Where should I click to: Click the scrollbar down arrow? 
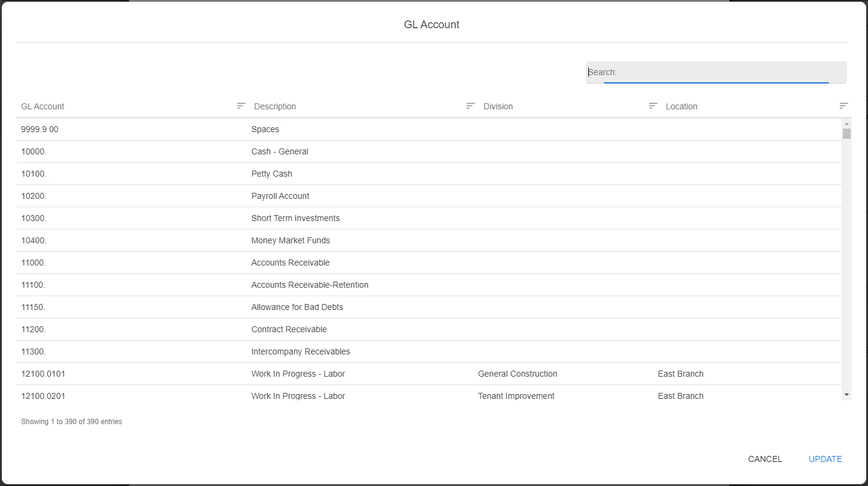846,395
